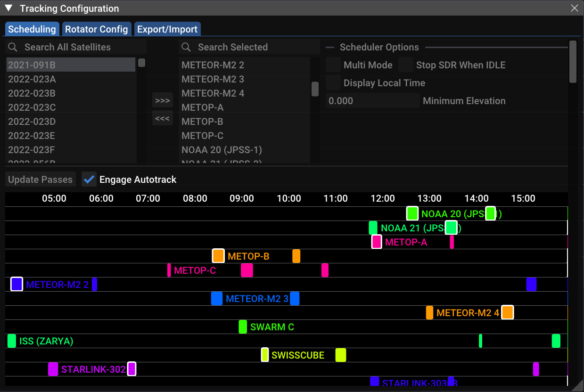Viewport: 584px width, 392px height.
Task: Click the Update Passes button
Action: point(41,180)
